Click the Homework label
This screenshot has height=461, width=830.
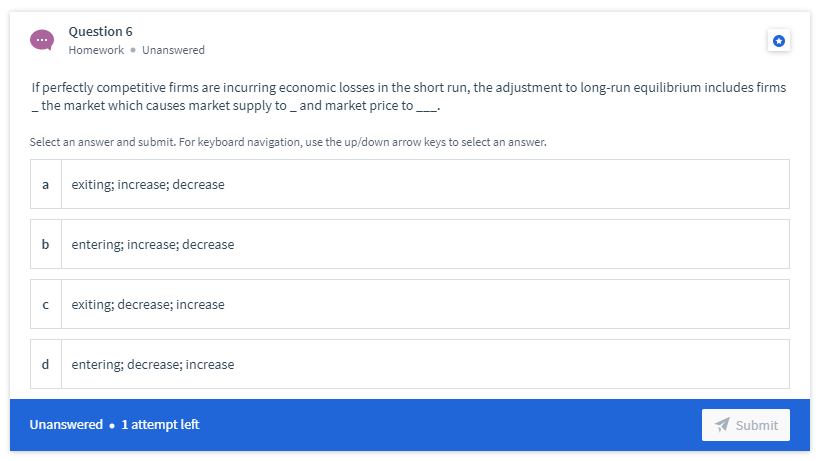tap(96, 50)
